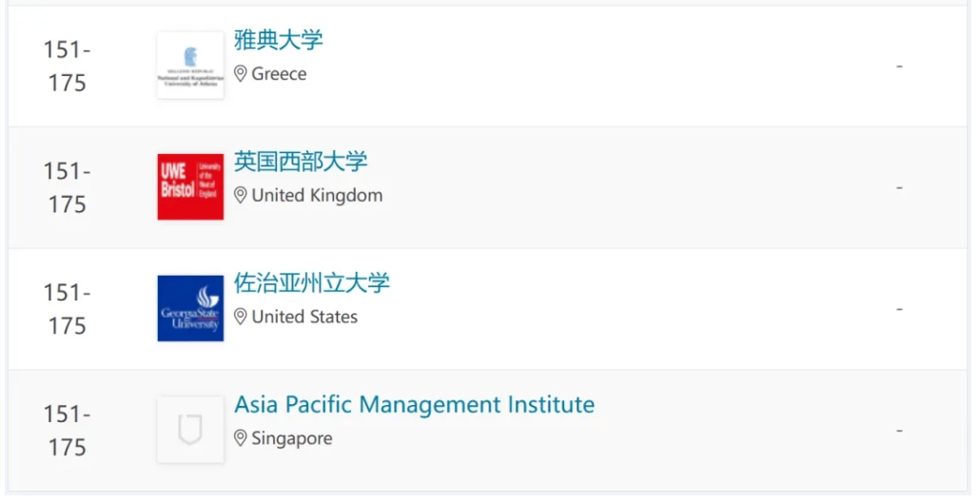Image resolution: width=980 pixels, height=503 pixels.
Task: Open the Asia Pacific Management Institute link
Action: click(x=414, y=405)
